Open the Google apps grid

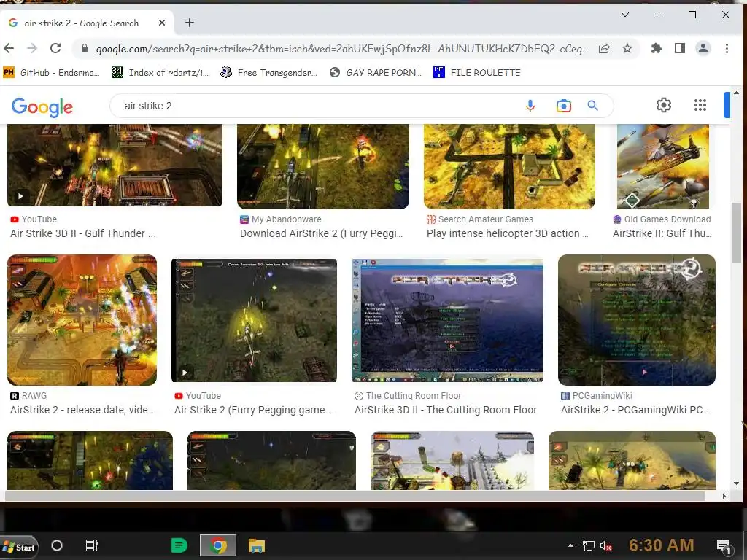coord(700,105)
